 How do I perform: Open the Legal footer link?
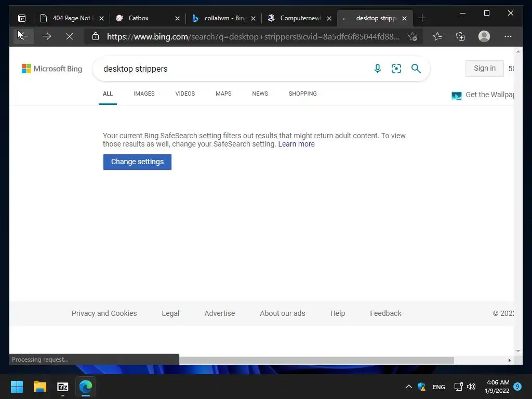(x=170, y=313)
